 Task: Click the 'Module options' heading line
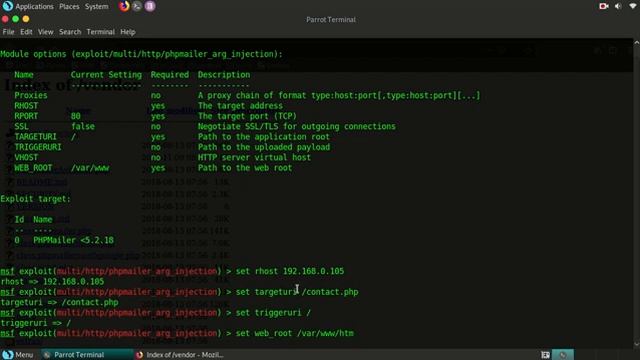141,54
